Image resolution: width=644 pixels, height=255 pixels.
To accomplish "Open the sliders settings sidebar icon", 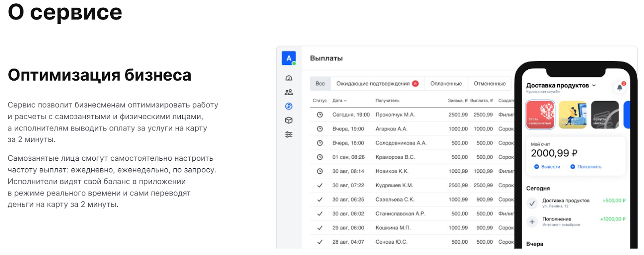I will (x=289, y=135).
